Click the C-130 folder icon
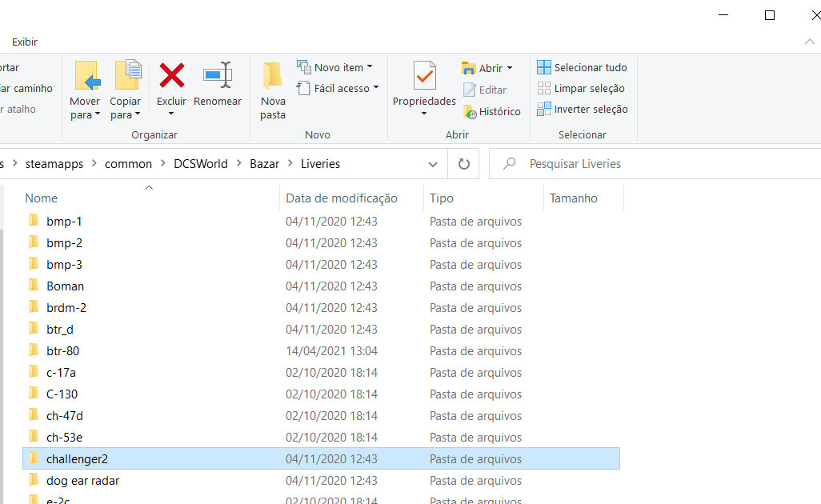Screen dimensions: 821x504 click(x=34, y=393)
